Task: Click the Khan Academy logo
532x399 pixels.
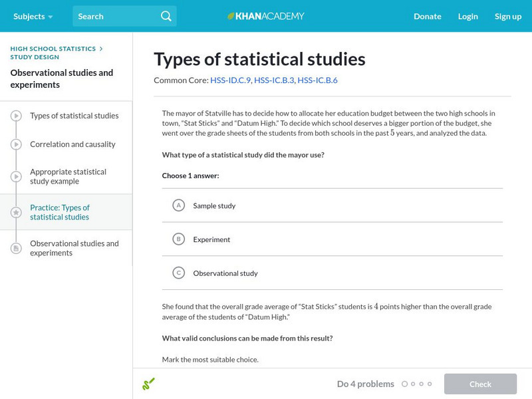Action: (266, 16)
